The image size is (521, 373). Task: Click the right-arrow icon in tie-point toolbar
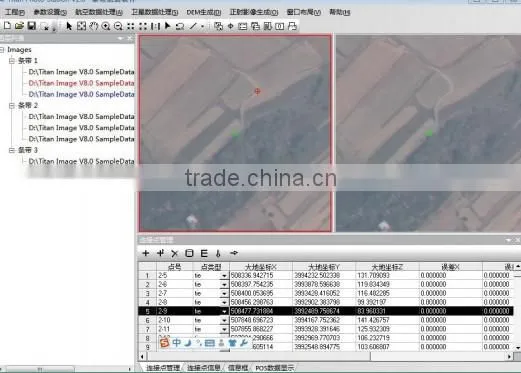pos(234,253)
